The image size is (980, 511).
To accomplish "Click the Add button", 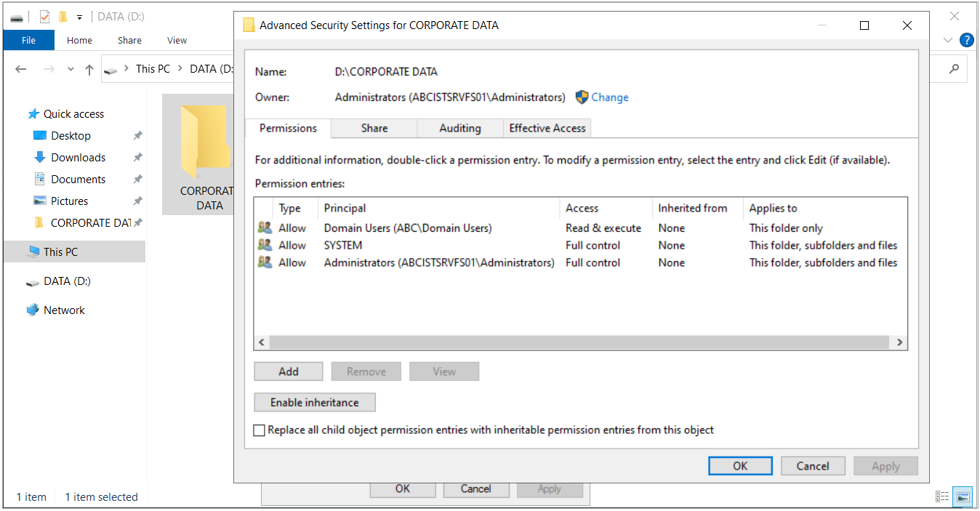I will pos(289,371).
